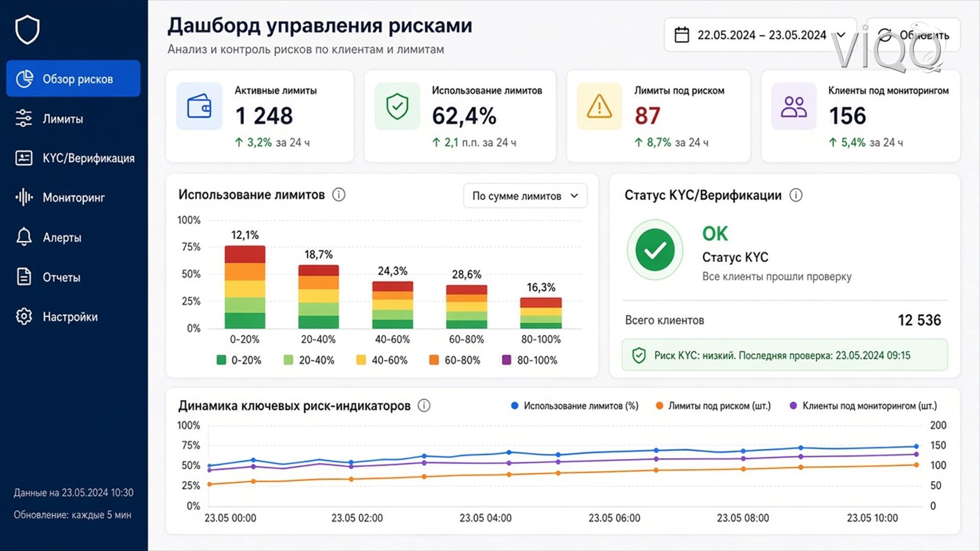Click the 1 248 active limits value
The width and height of the screenshot is (980, 551).
pos(264,116)
